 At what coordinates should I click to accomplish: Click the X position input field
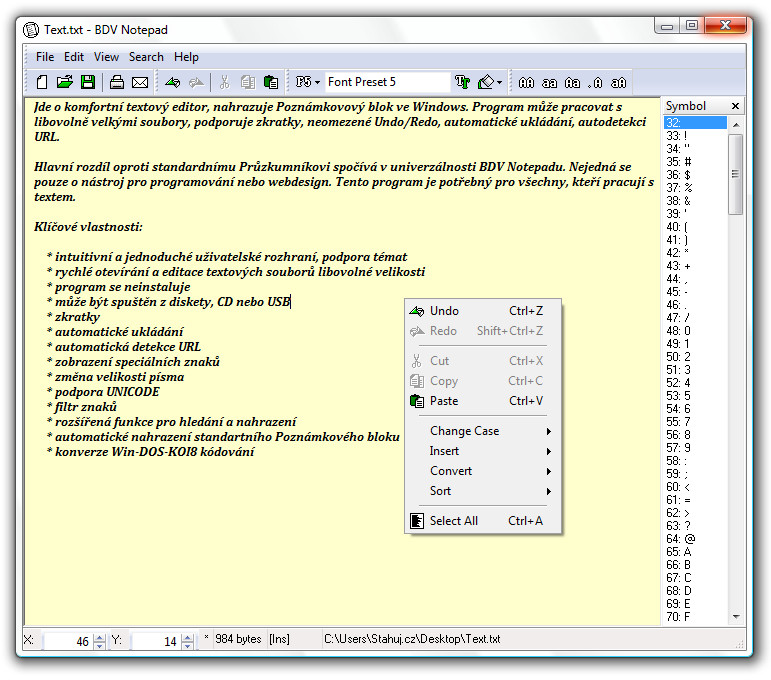68,641
